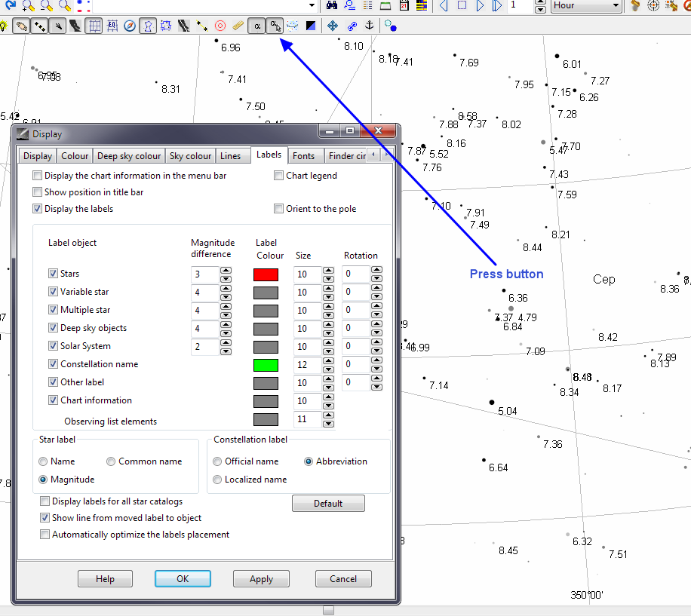The height and width of the screenshot is (616, 691).
Task: Switch to the Lines tab
Action: (231, 156)
